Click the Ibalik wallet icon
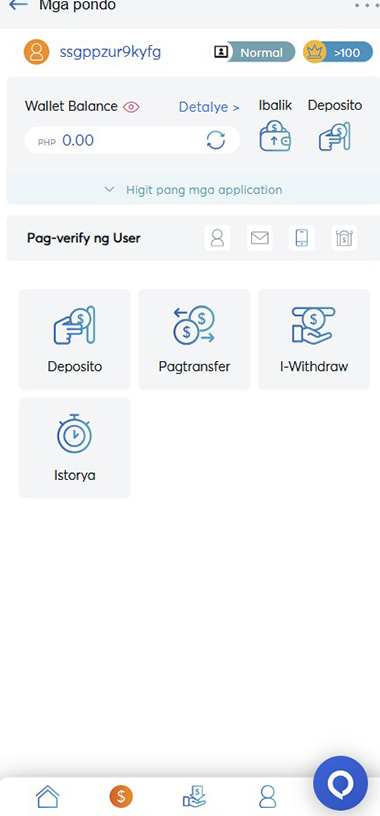 pos(275,136)
